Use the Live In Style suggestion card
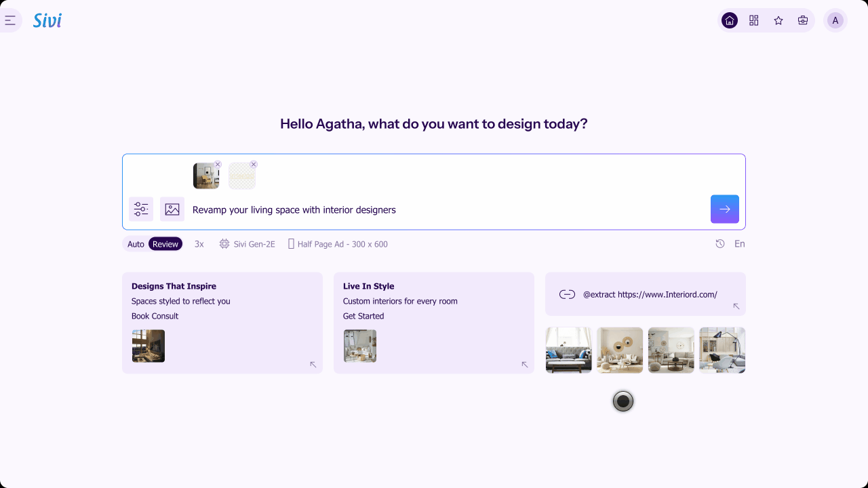The height and width of the screenshot is (488, 868). (434, 323)
